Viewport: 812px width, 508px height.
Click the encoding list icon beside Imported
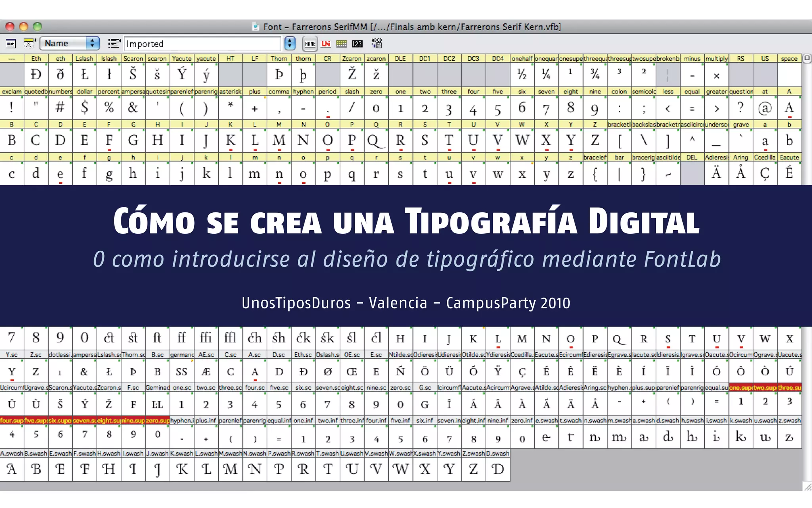tap(114, 43)
